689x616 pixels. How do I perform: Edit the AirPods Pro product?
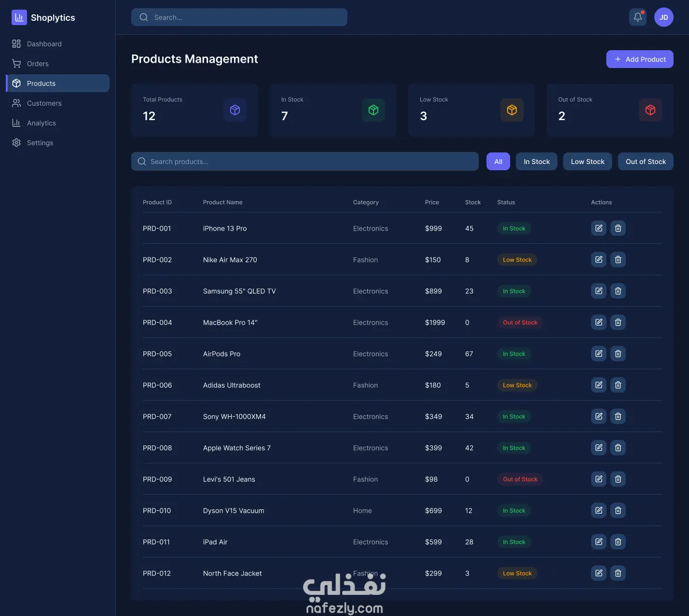(x=599, y=354)
